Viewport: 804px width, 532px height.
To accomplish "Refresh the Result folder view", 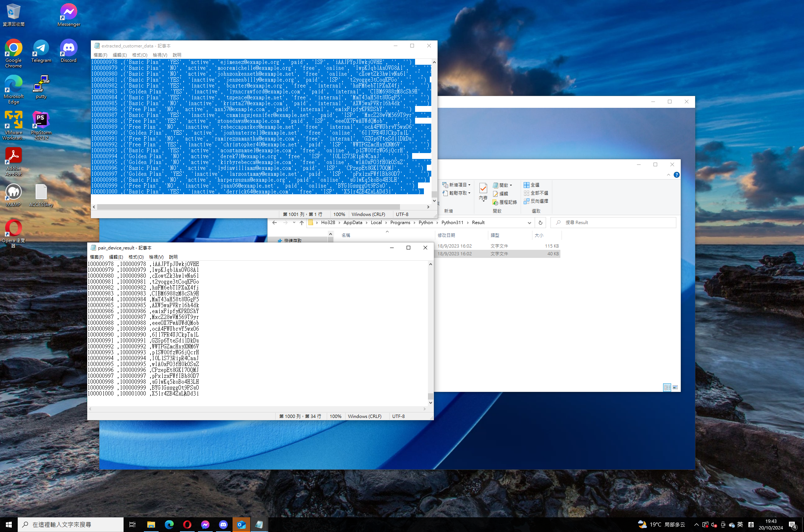I will click(x=540, y=223).
